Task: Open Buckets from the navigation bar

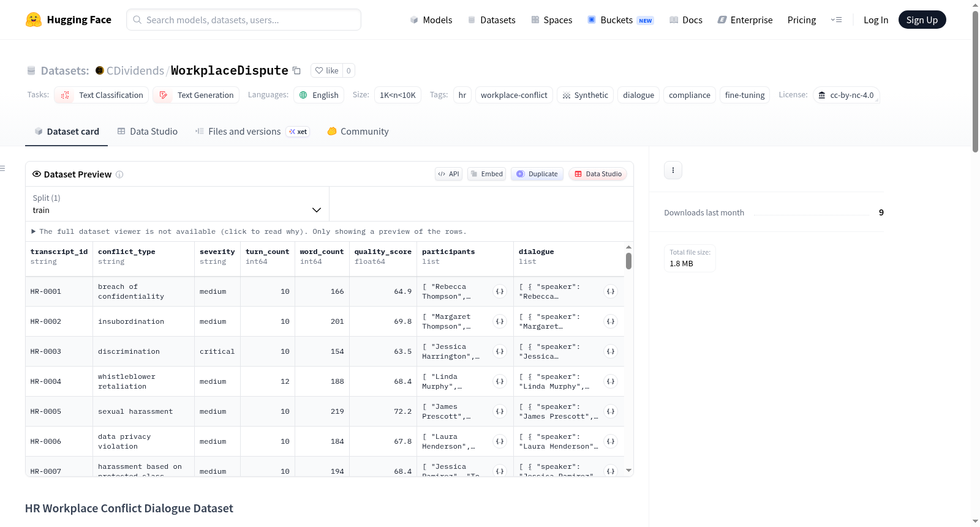Action: click(620, 20)
